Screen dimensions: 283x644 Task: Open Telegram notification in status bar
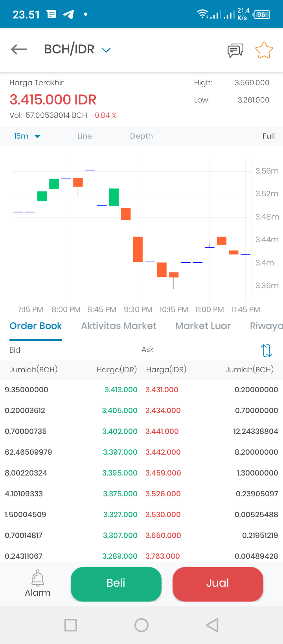click(x=69, y=15)
